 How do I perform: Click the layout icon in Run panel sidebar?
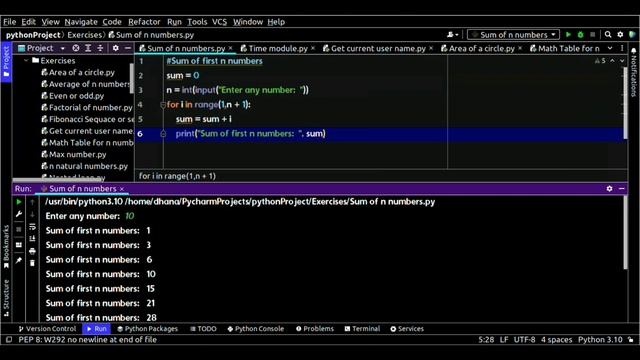coord(19,245)
